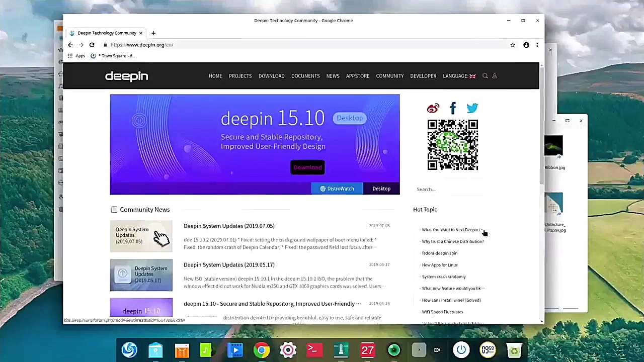Select the Desktop badge beside deepin 15.10
This screenshot has height=362, width=644.
350,118
